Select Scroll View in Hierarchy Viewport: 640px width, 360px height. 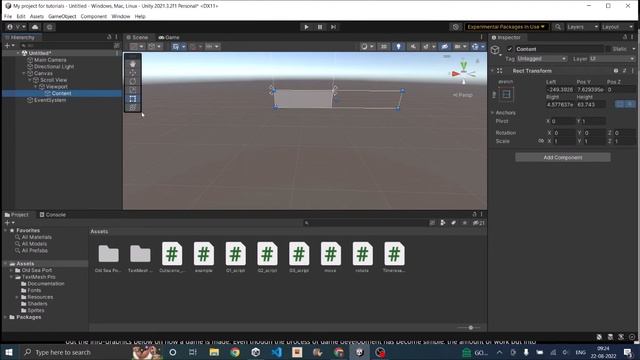[53, 80]
